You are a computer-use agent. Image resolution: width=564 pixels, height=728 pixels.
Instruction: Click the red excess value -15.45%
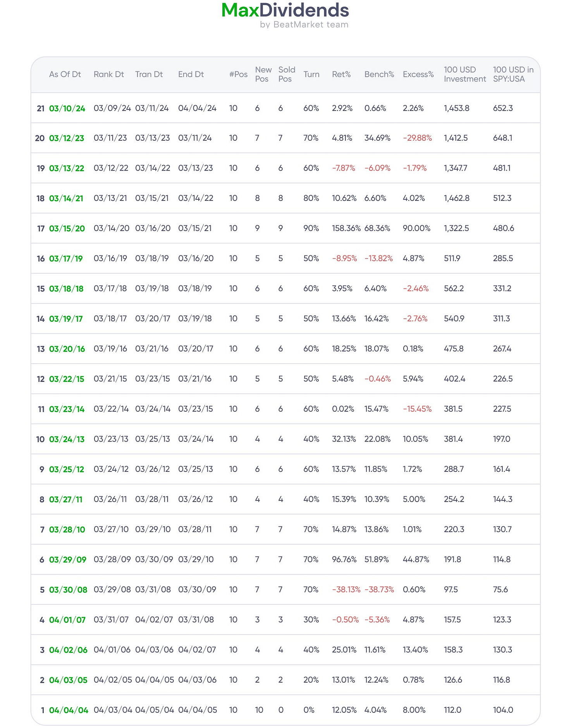(417, 409)
